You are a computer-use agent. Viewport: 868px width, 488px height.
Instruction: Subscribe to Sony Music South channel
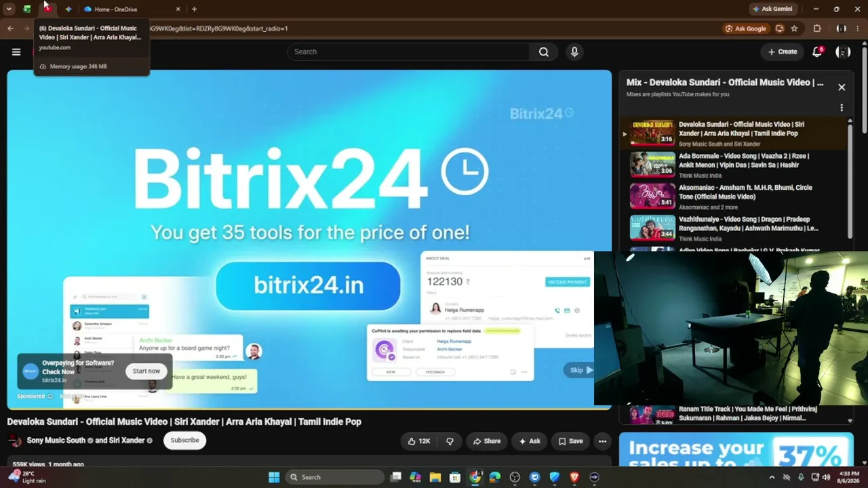184,441
